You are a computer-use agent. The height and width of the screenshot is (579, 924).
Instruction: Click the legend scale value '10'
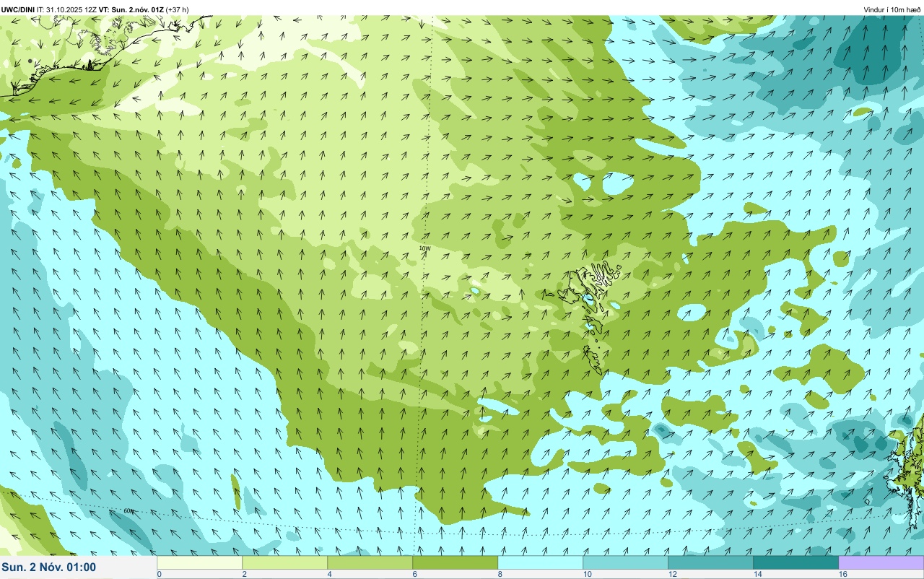tap(587, 574)
